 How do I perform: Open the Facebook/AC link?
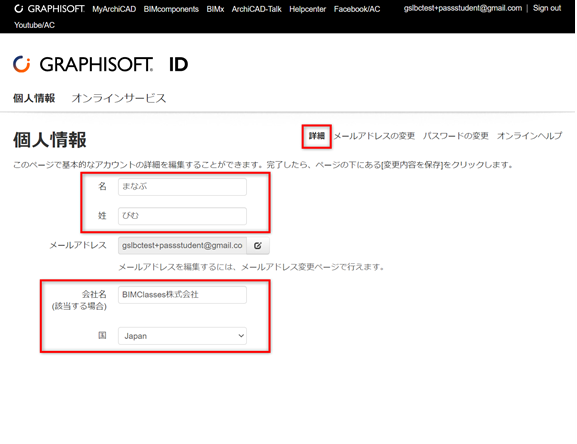pyautogui.click(x=357, y=9)
